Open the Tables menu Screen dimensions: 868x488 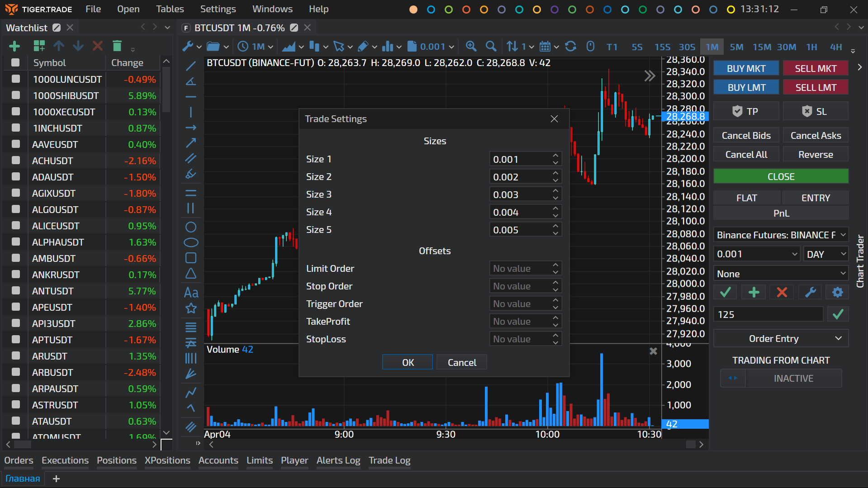(170, 9)
